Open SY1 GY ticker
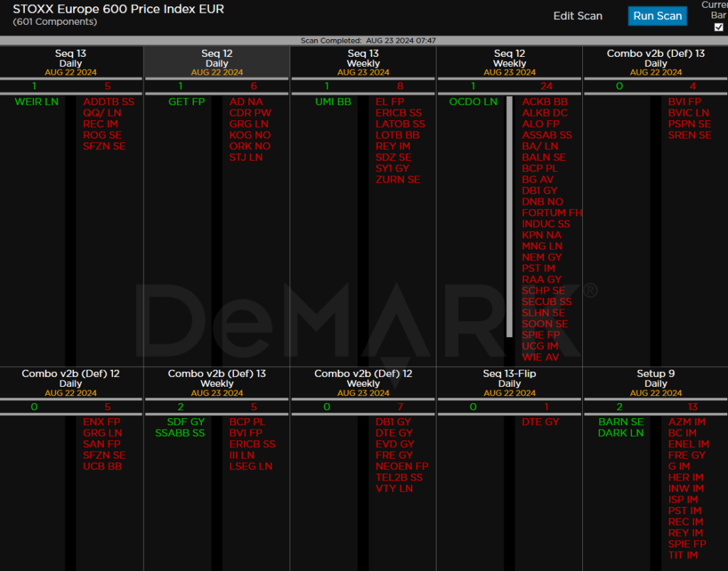The width and height of the screenshot is (728, 571). (392, 169)
